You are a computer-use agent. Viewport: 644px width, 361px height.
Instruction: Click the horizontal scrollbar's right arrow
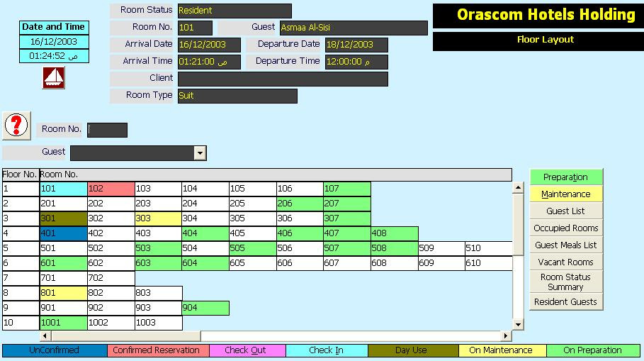(x=507, y=336)
